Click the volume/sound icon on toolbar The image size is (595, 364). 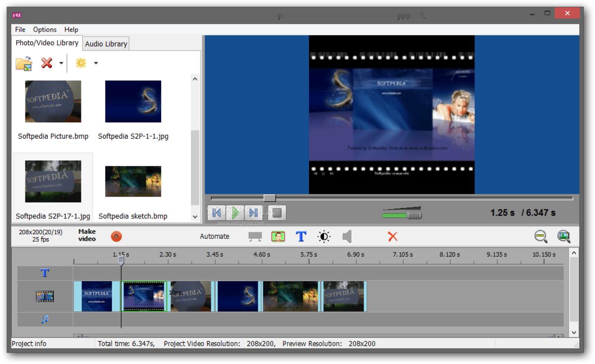tap(346, 236)
